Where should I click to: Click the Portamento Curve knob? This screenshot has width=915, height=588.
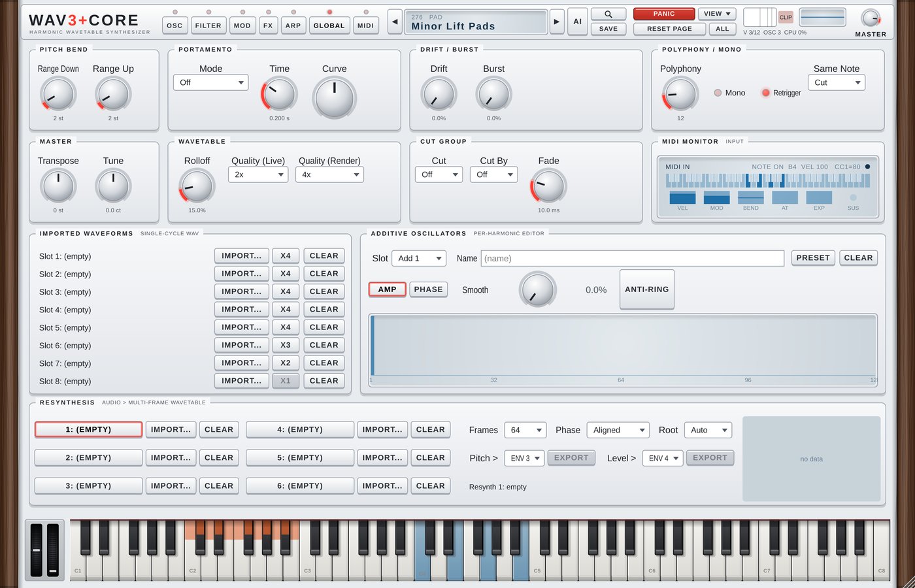(335, 97)
